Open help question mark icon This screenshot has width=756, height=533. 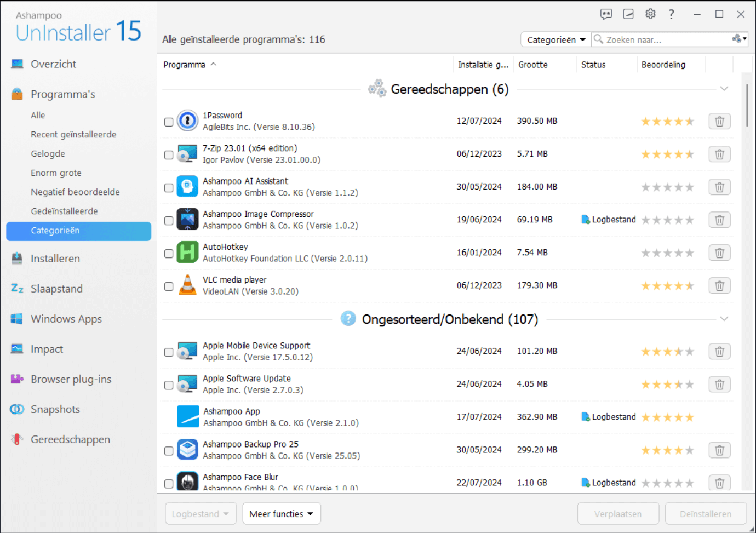pyautogui.click(x=671, y=14)
